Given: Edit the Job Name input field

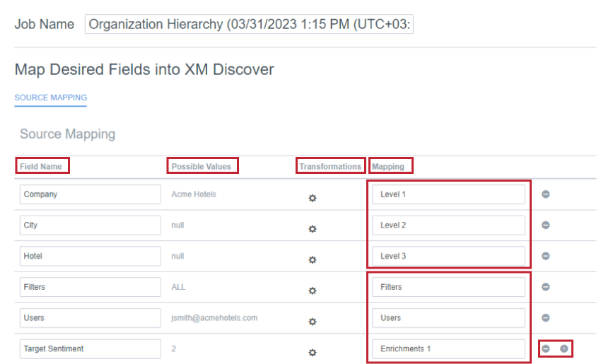Looking at the screenshot, I should tap(249, 24).
